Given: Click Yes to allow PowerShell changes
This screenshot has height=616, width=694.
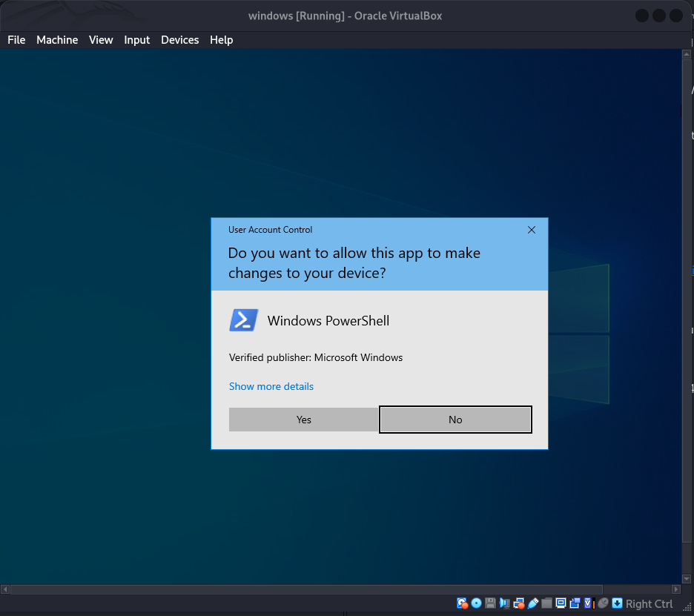Looking at the screenshot, I should [304, 420].
